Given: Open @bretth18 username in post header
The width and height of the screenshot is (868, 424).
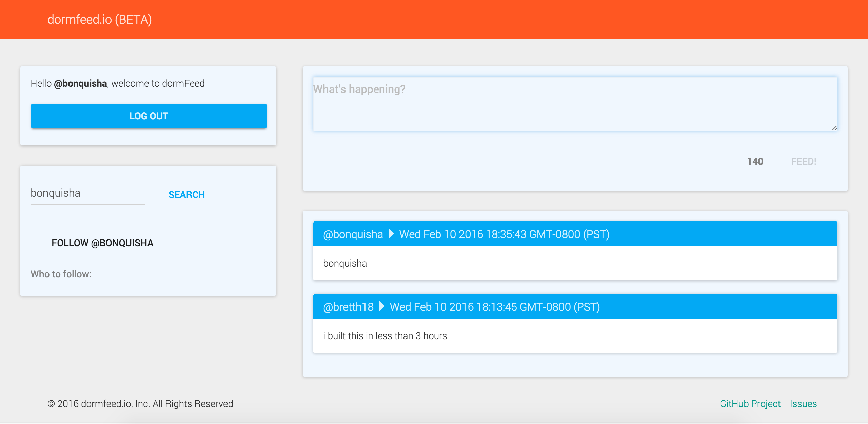Looking at the screenshot, I should [348, 307].
